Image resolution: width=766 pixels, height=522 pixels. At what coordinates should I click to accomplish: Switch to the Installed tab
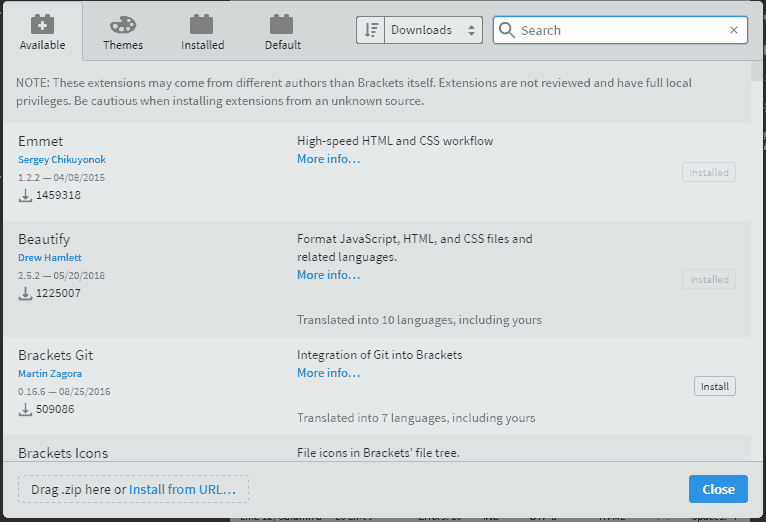click(202, 32)
